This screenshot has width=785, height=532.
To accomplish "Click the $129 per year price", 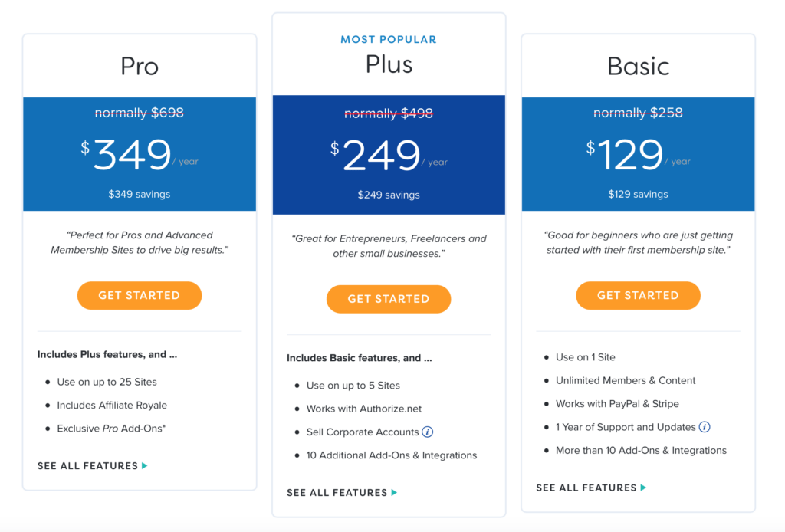I will [638, 154].
